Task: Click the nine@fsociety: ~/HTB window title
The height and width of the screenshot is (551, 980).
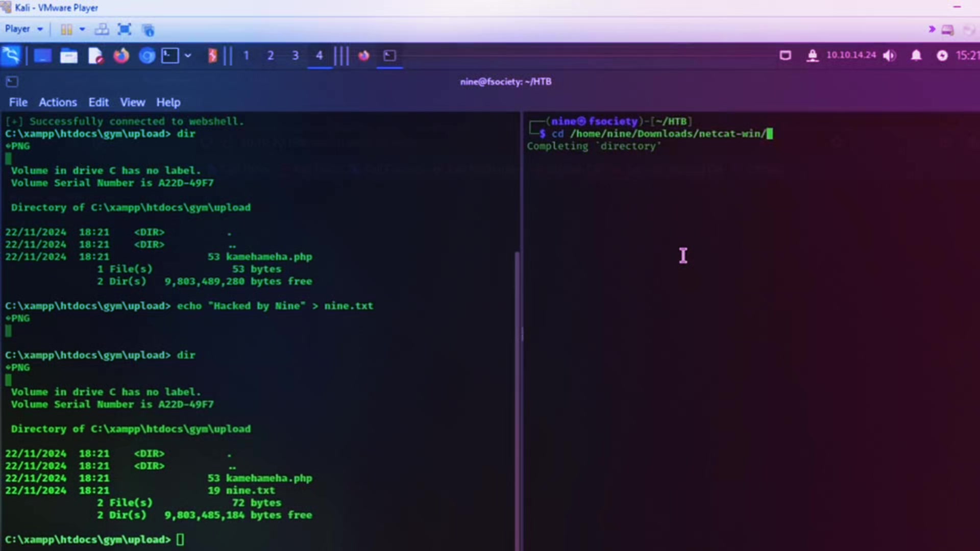Action: tap(506, 82)
